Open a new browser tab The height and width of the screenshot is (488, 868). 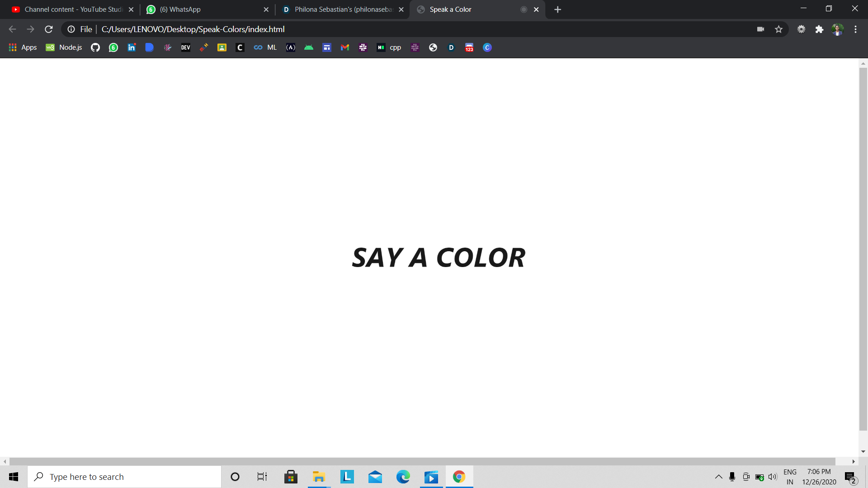tap(557, 9)
